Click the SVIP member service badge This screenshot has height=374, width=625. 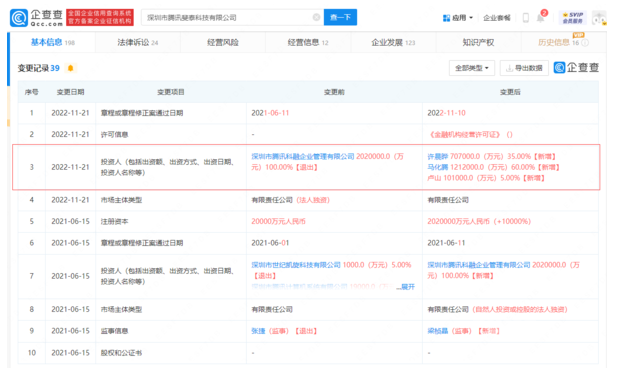(572, 18)
